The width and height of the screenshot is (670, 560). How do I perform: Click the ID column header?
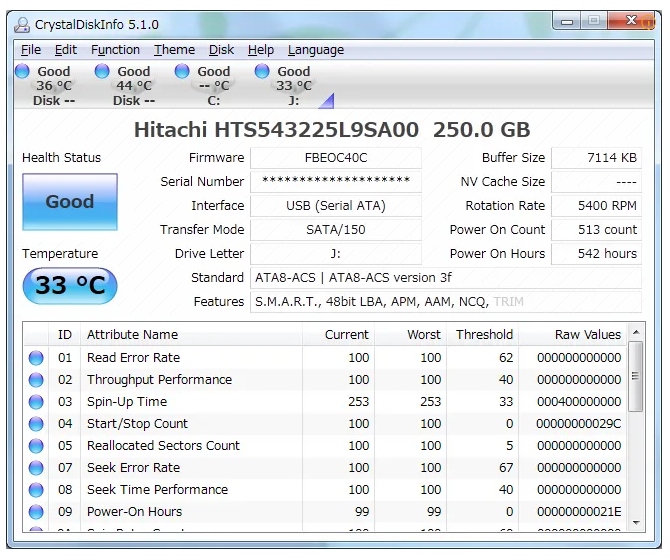[65, 334]
